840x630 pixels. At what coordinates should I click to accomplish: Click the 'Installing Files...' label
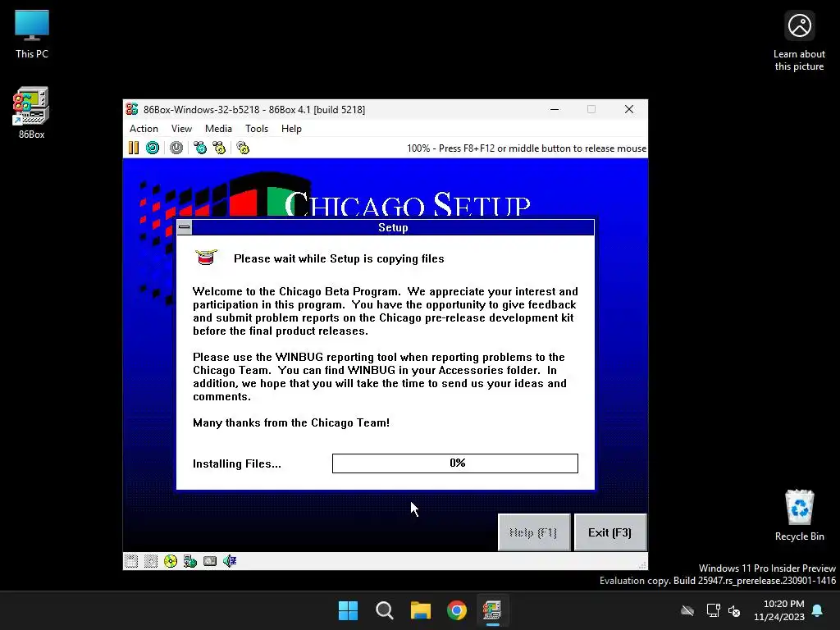click(237, 464)
